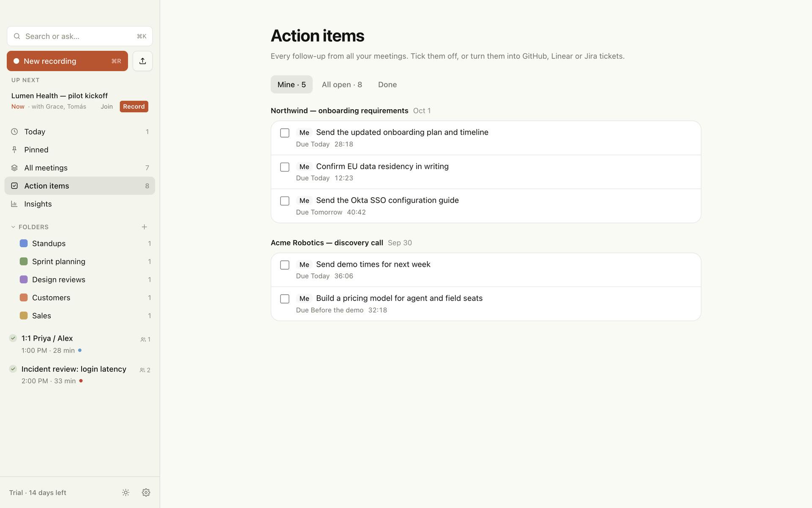Jump to timestamp 40:42
The image size is (812, 508).
coord(356,212)
